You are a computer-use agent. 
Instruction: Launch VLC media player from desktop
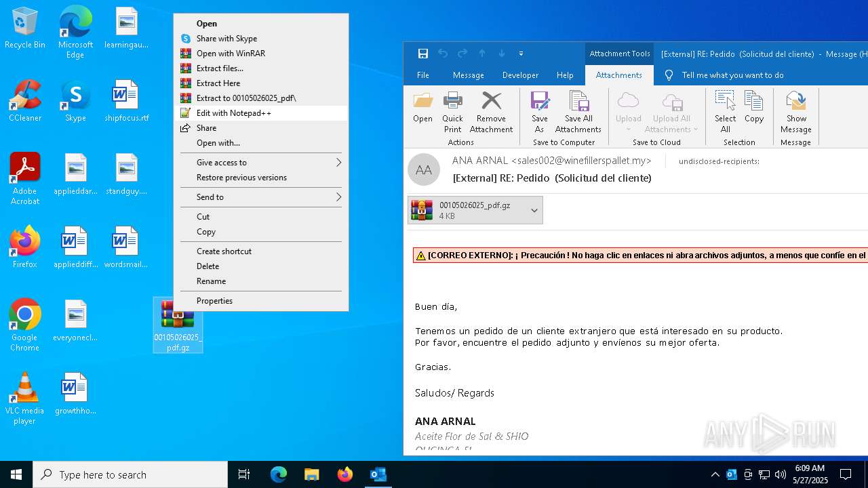pos(25,399)
